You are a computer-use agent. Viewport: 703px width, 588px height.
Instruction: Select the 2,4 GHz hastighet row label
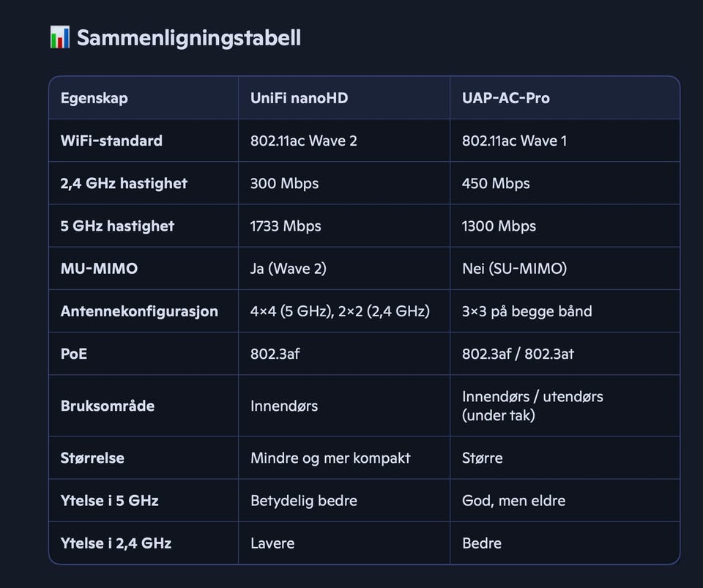click(124, 183)
